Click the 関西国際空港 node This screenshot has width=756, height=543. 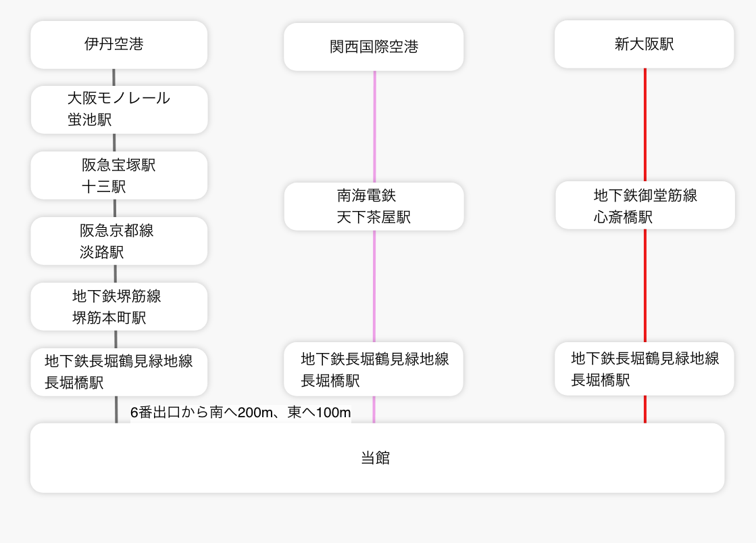click(374, 47)
